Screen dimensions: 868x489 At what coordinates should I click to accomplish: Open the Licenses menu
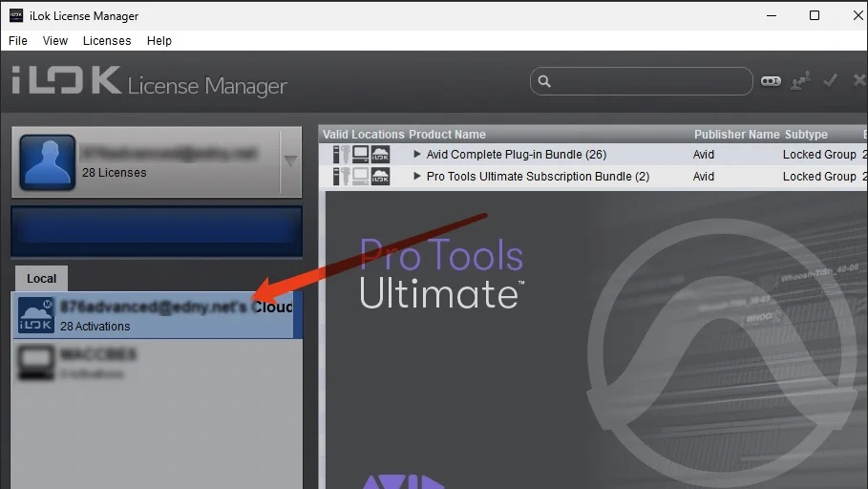107,41
